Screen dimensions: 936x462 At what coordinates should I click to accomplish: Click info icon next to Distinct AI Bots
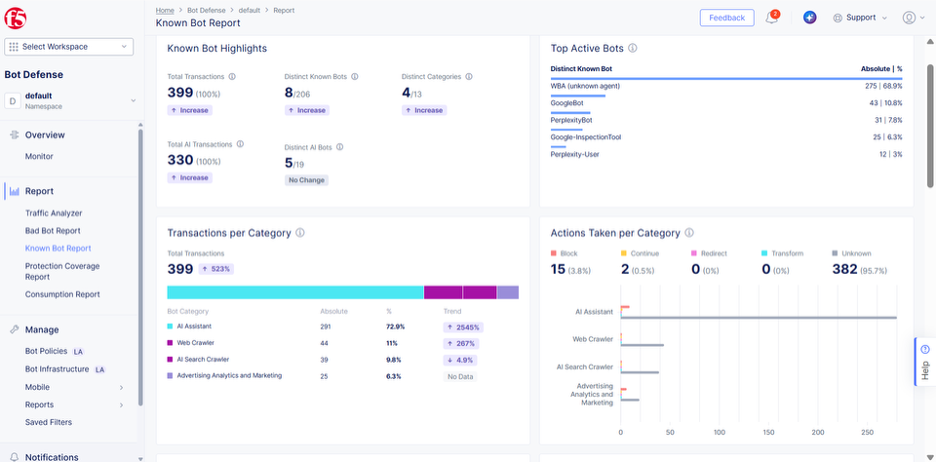(x=340, y=147)
